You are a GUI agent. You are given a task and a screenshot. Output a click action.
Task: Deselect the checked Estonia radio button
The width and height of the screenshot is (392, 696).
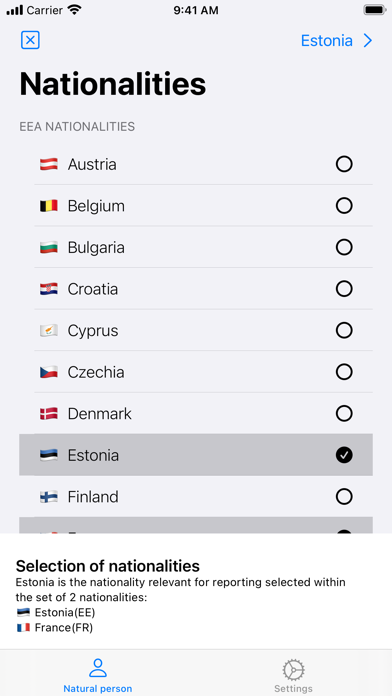344,455
